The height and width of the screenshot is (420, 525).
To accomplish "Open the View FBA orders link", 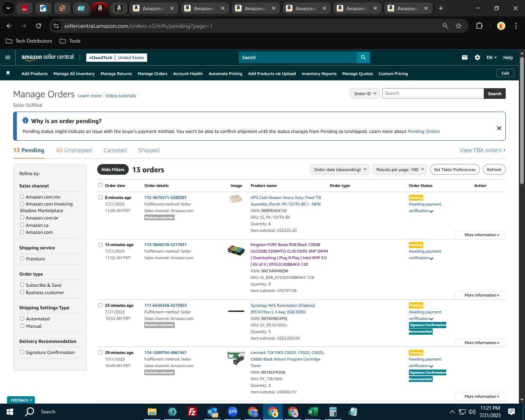I will 482,150.
